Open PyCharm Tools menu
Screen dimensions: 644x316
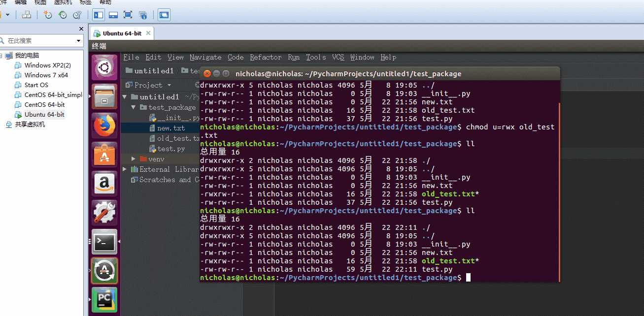point(316,57)
